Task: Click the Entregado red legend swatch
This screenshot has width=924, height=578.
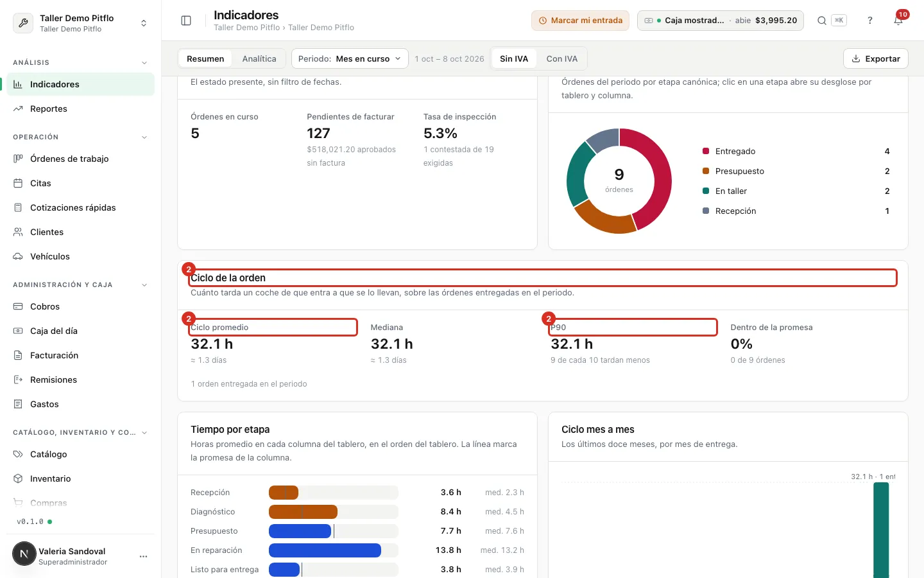Action: (706, 151)
